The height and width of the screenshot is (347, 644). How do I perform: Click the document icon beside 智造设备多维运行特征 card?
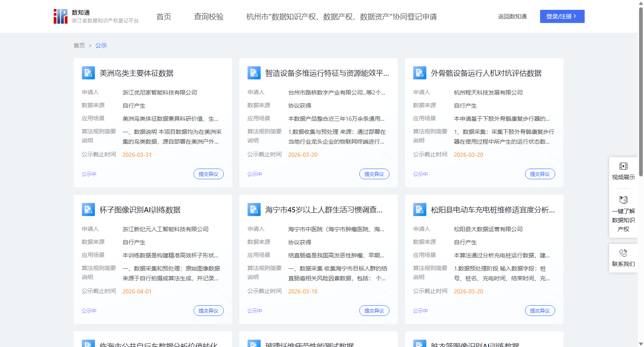click(x=254, y=73)
